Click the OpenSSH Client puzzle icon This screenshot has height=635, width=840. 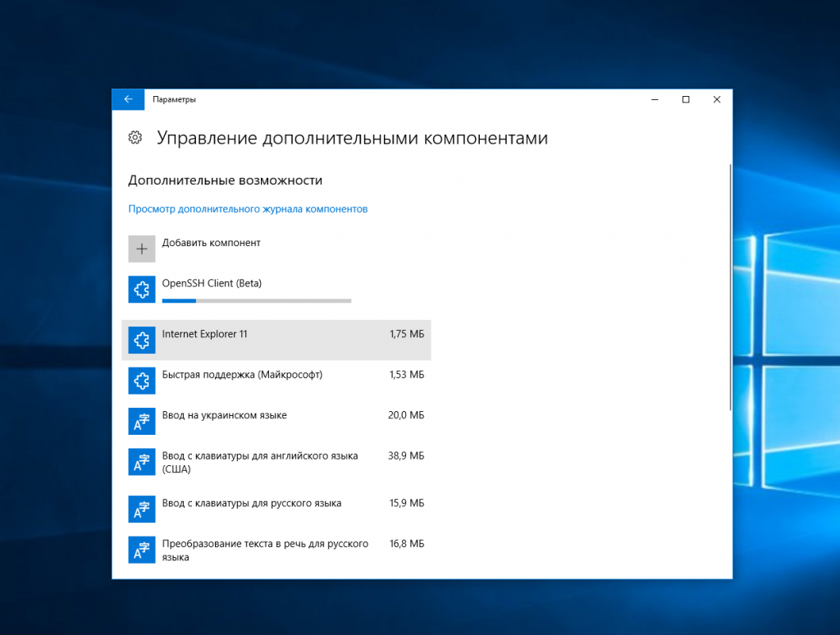tap(142, 289)
